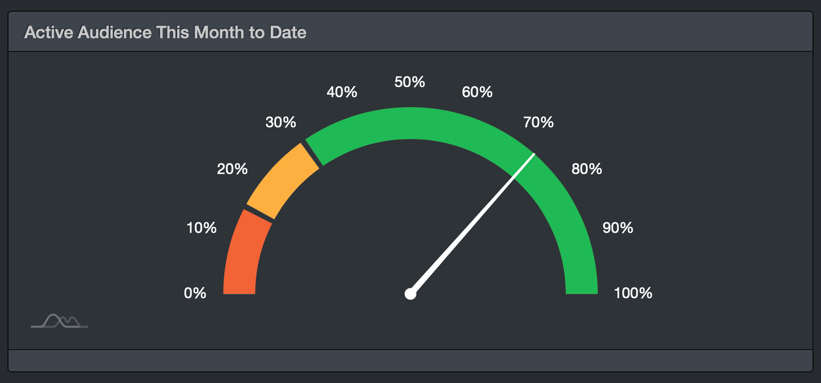
Task: Click the widget header bar
Action: 410,32
